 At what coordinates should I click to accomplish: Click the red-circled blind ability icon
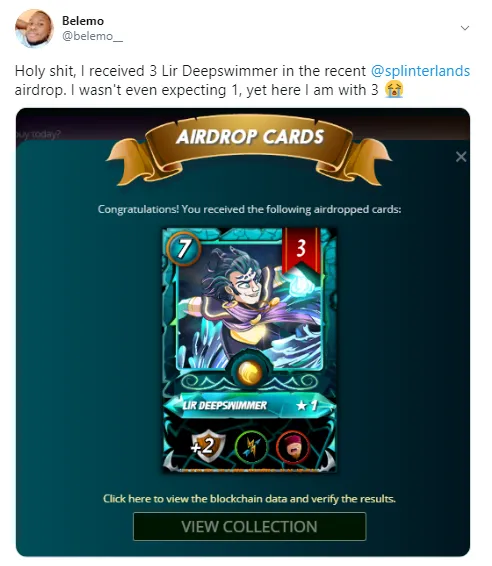coord(293,448)
